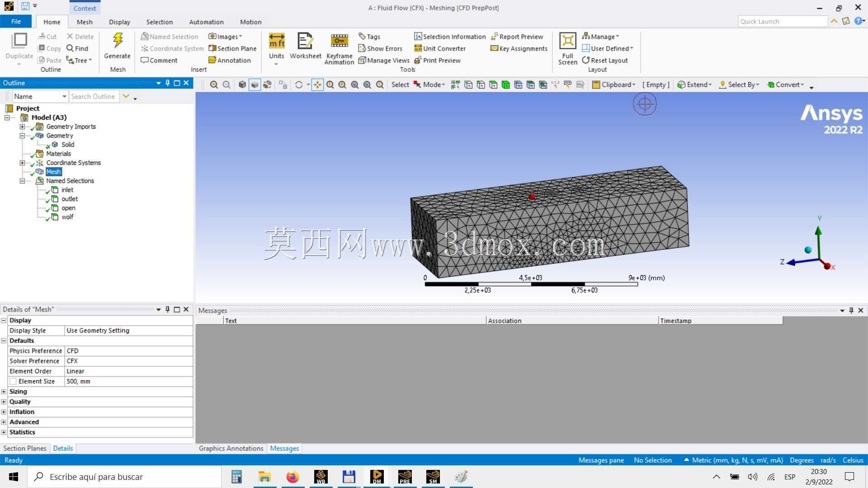Click the Display Style value field
The width and height of the screenshot is (868, 488).
pyautogui.click(x=128, y=330)
